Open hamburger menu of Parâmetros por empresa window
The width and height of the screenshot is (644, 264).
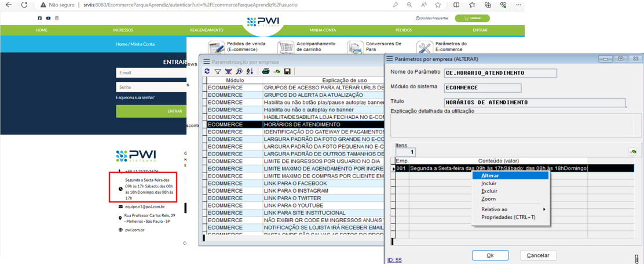coord(390,59)
